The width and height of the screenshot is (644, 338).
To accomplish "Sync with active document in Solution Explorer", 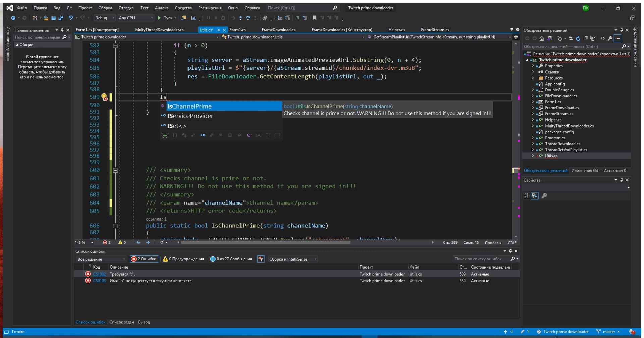I will 571,38.
